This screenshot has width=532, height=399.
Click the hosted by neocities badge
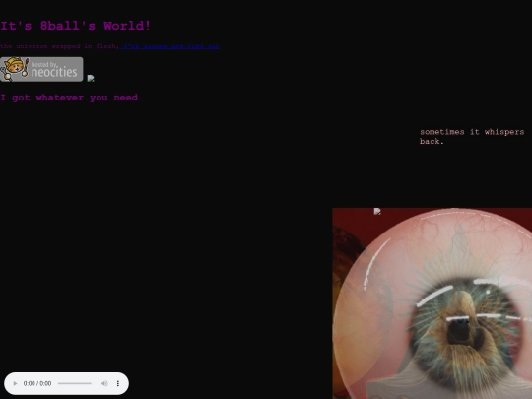point(41,69)
